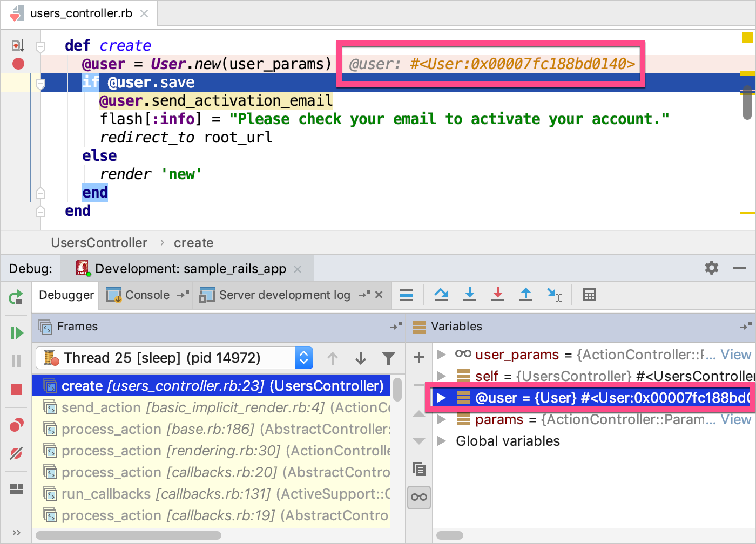Click the Rerun debug session icon

pos(16,297)
